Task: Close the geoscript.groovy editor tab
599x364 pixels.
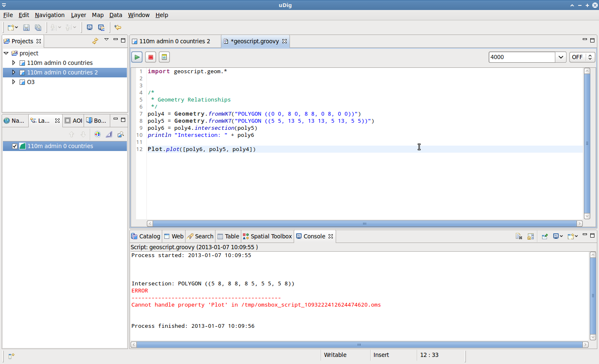Action: point(285,41)
